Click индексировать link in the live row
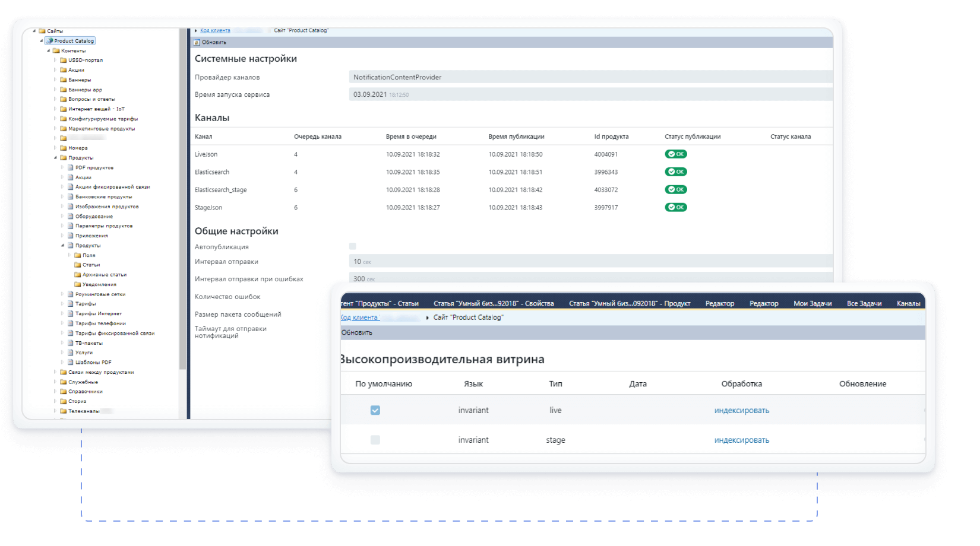Screen dimensions: 980x546 click(742, 410)
